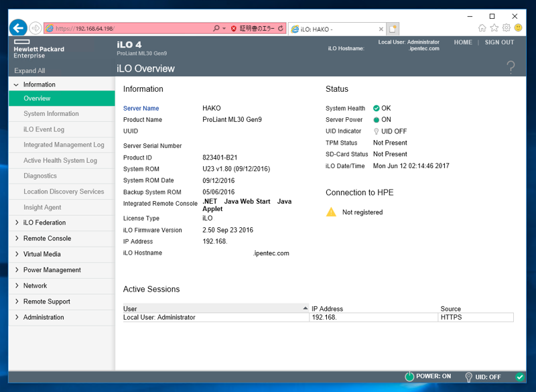Expand the Remote Support section
Image resolution: width=536 pixels, height=392 pixels.
(17, 302)
